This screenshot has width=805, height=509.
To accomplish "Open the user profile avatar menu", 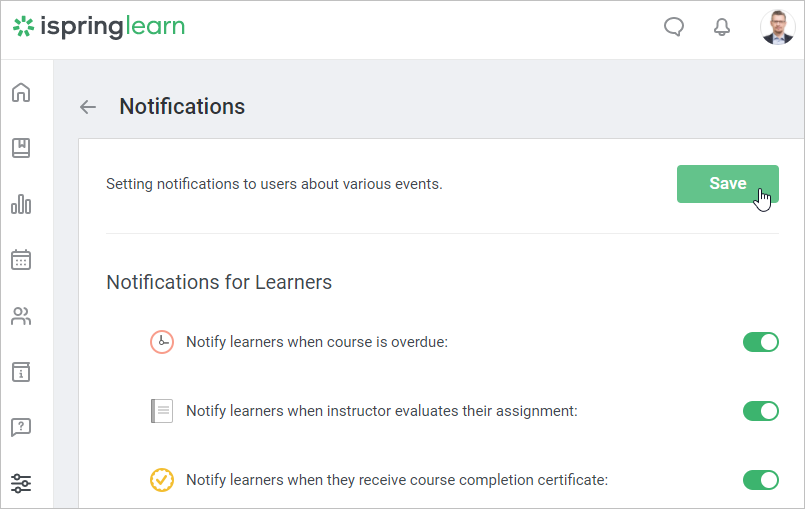I will click(x=778, y=27).
